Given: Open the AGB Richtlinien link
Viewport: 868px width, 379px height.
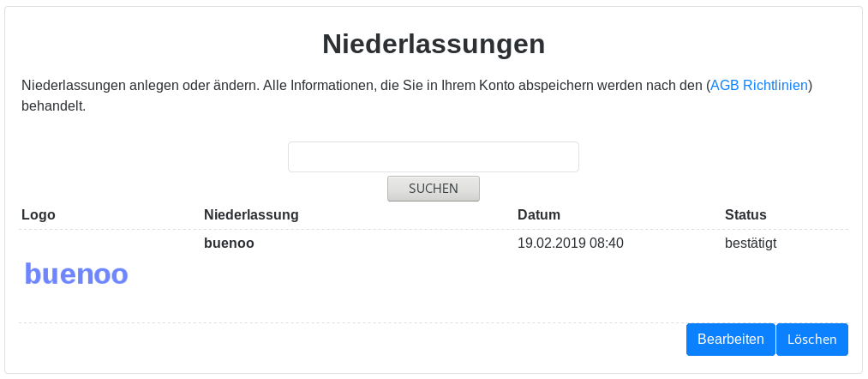Looking at the screenshot, I should (759, 86).
